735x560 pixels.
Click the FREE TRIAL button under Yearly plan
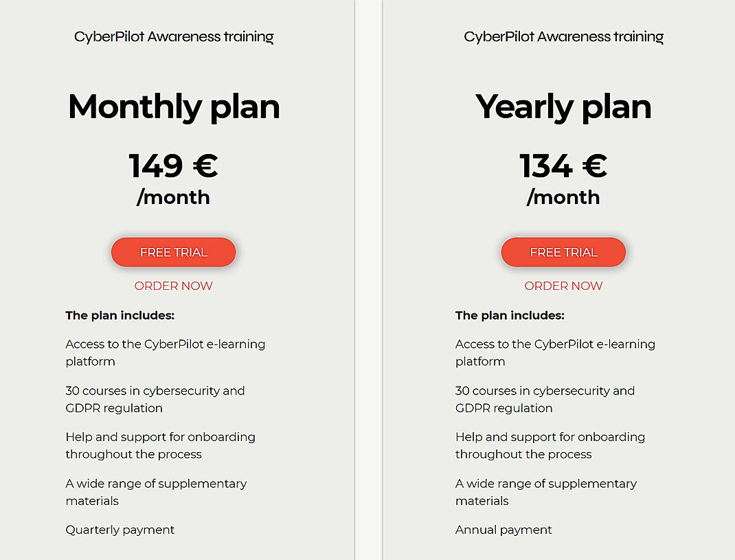click(x=563, y=252)
